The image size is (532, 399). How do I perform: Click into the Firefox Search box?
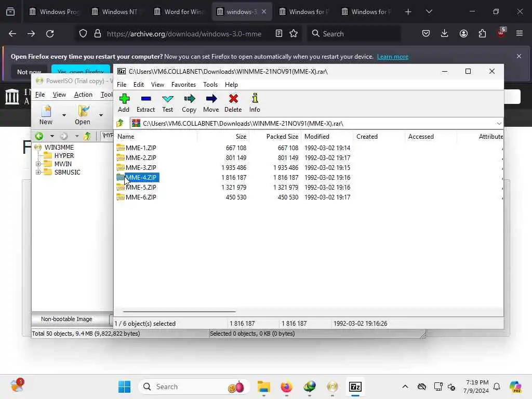pos(354,34)
